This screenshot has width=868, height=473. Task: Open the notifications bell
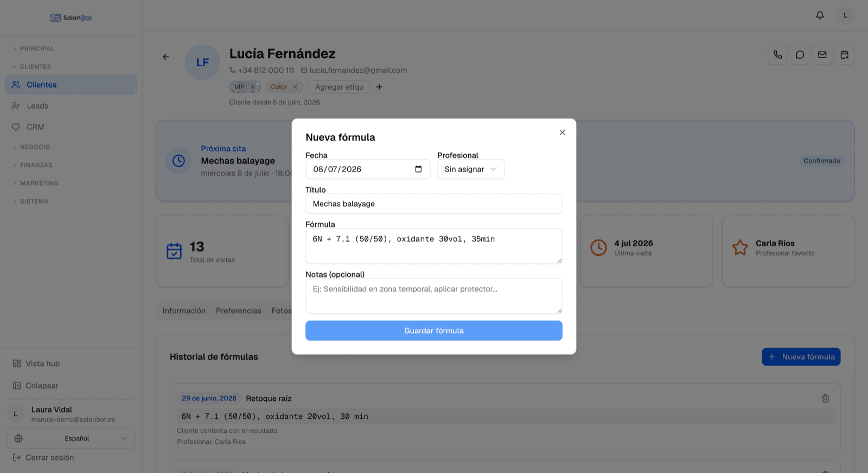820,15
